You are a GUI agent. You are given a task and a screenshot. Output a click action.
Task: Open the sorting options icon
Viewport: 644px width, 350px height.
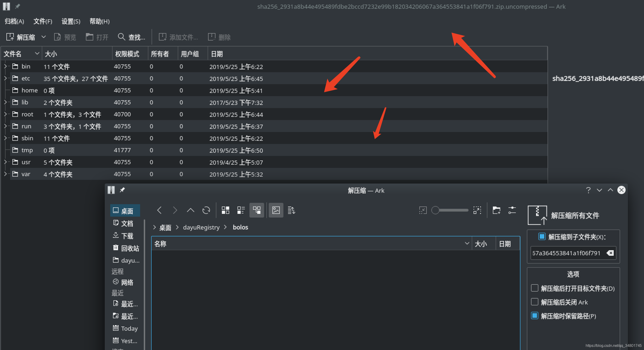point(291,210)
